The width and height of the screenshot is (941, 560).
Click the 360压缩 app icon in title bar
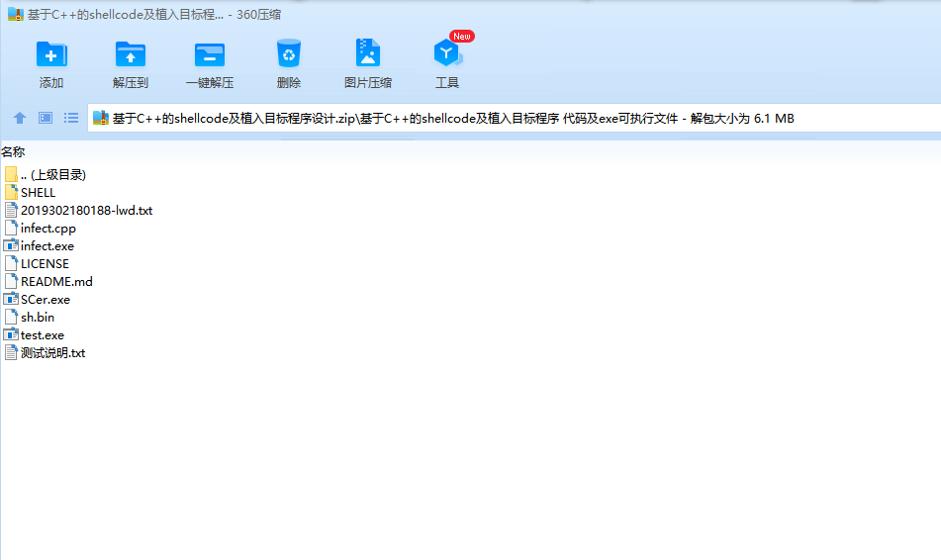point(15,15)
